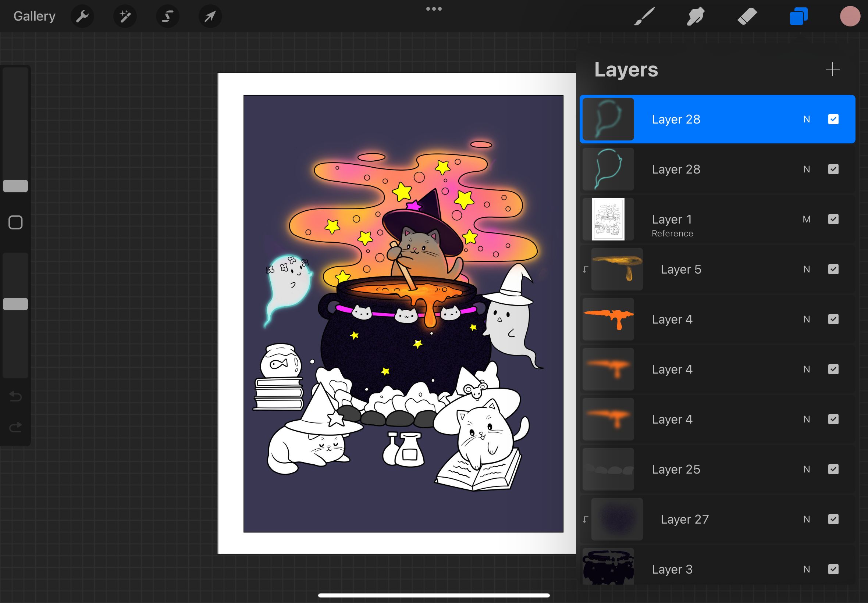Select the Eraser tool

pyautogui.click(x=747, y=16)
